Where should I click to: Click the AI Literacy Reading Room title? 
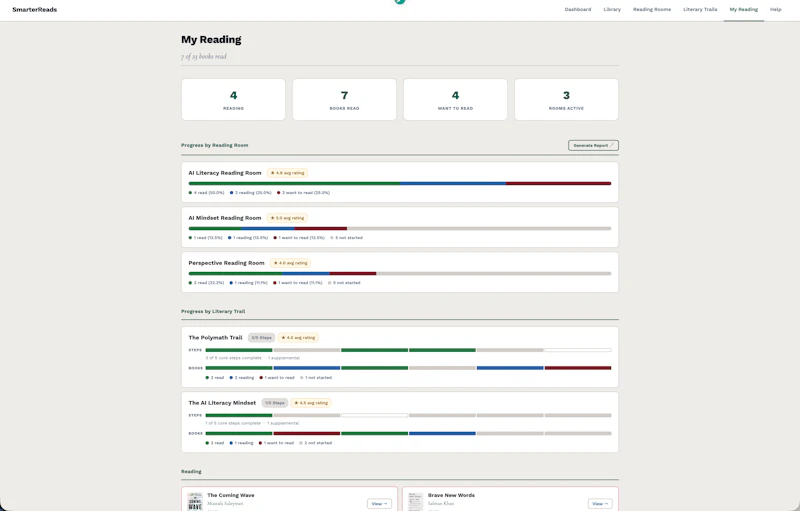tap(224, 173)
